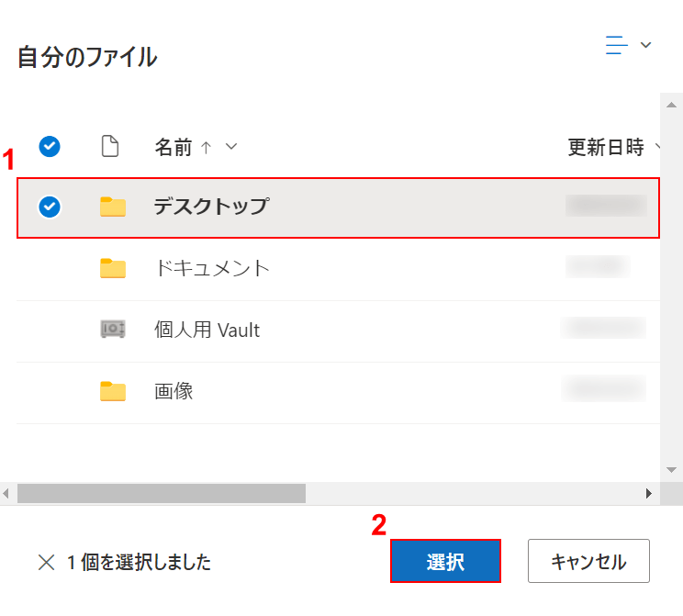The width and height of the screenshot is (683, 616).
Task: Click the file type column icon
Action: [110, 146]
